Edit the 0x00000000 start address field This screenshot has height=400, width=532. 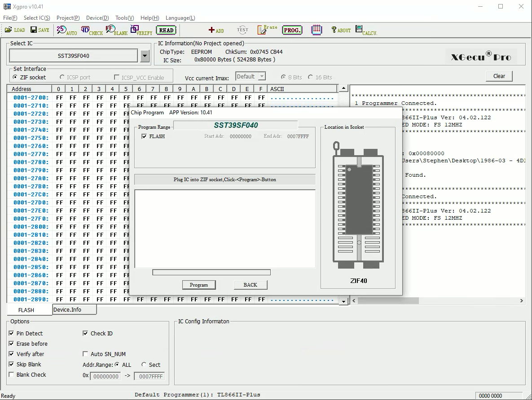coord(106,376)
